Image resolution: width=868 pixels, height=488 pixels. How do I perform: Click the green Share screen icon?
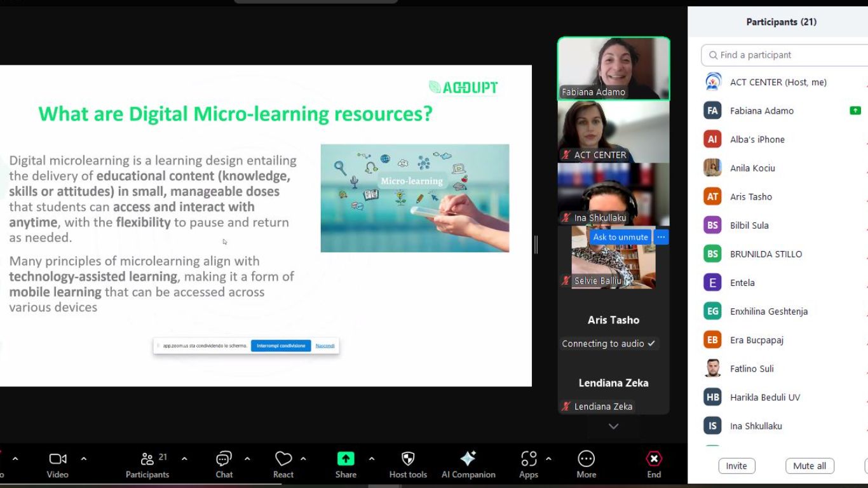[346, 459]
